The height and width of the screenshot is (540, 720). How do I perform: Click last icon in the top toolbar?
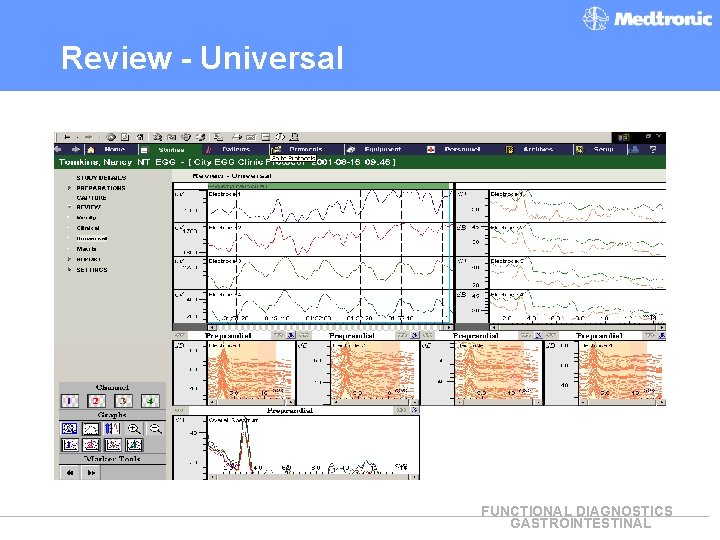pyautogui.click(x=295, y=137)
